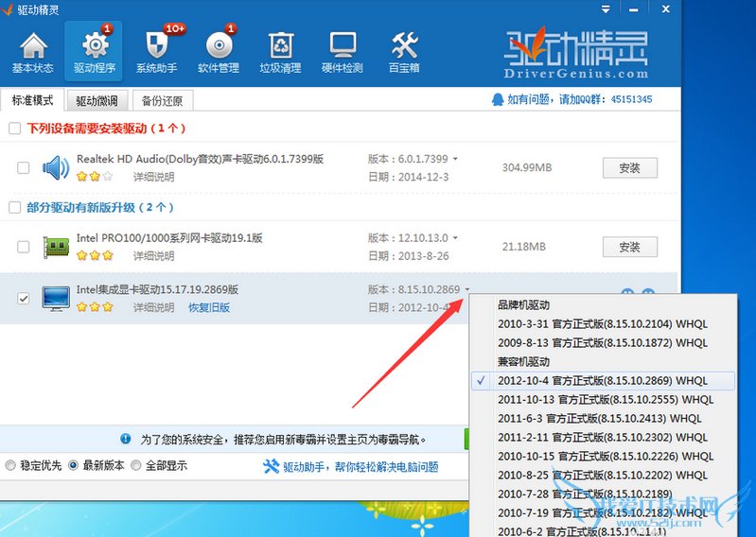Open 详细说明 for Intel PRO100/1000 driver
Viewport: 756px width, 537px height.
tap(154, 256)
